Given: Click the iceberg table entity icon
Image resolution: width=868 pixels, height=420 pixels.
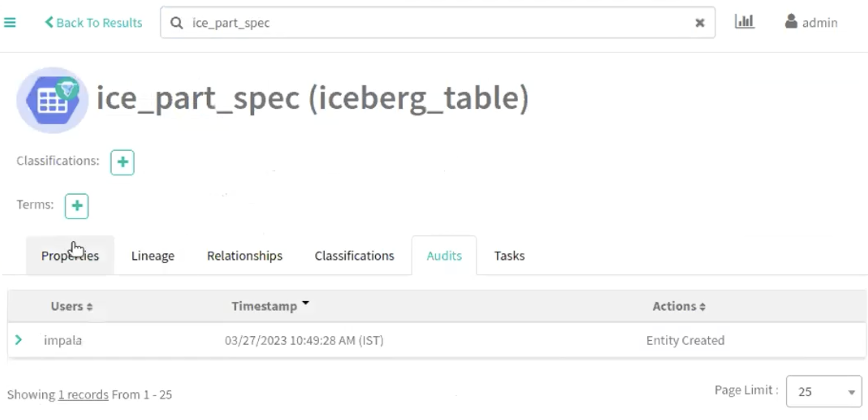Looking at the screenshot, I should point(53,100).
